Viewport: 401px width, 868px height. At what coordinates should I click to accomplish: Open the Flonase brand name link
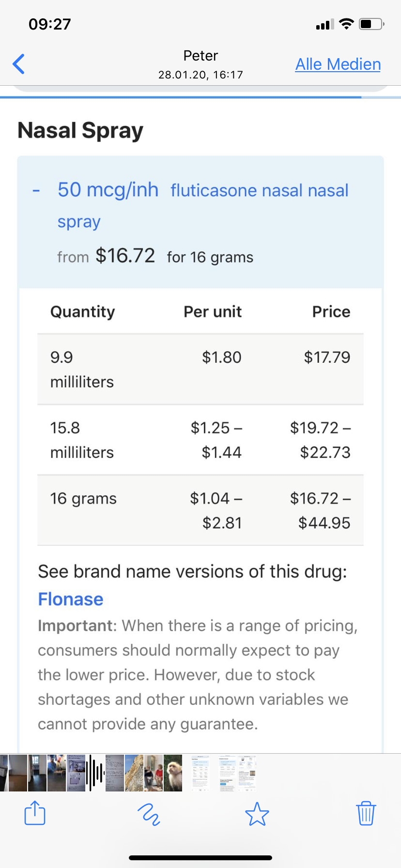[71, 599]
